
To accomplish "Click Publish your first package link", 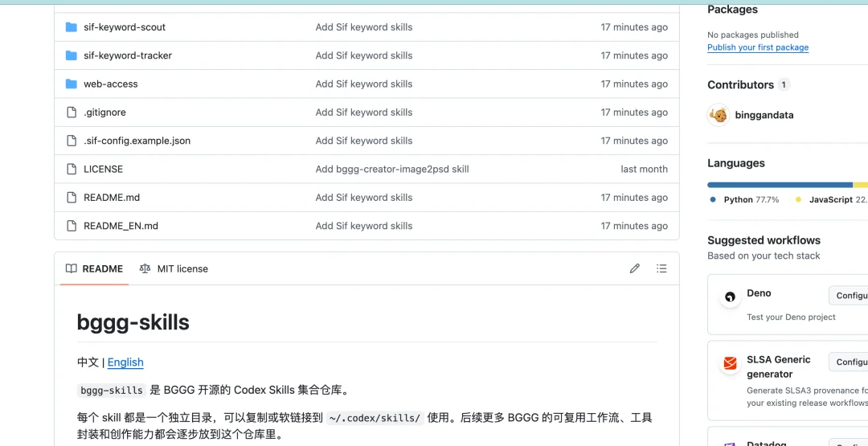I will 758,47.
